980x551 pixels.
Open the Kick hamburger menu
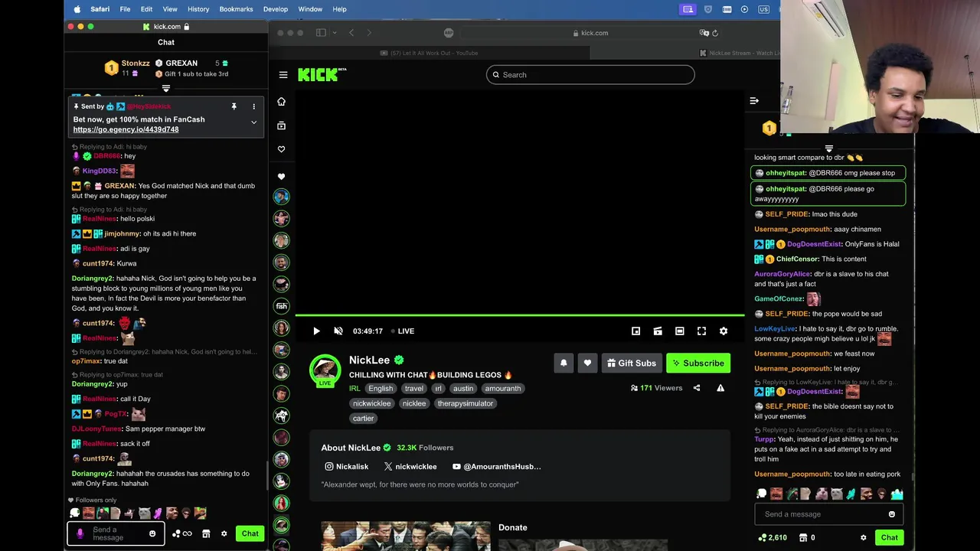283,75
